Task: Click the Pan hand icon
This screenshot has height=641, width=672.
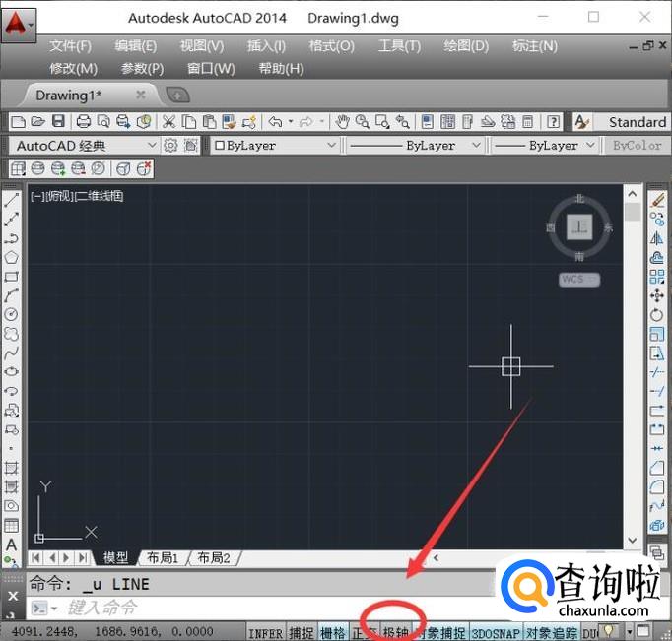Action: [x=342, y=122]
